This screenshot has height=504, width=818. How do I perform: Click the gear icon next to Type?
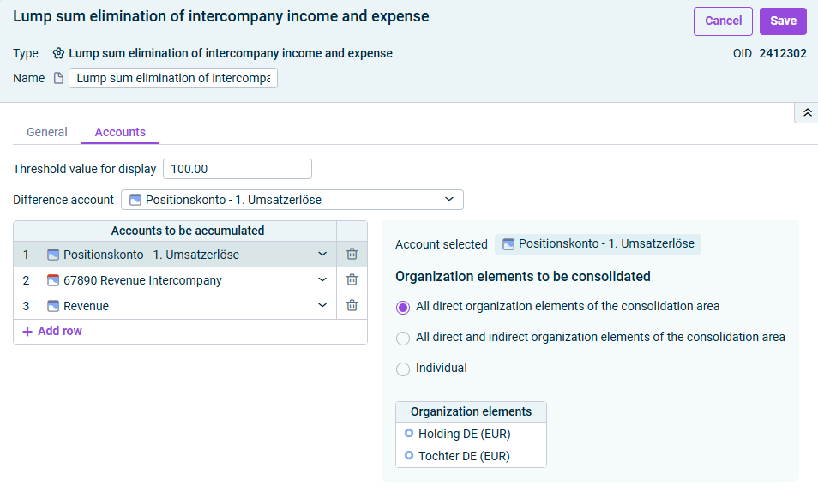(x=58, y=53)
